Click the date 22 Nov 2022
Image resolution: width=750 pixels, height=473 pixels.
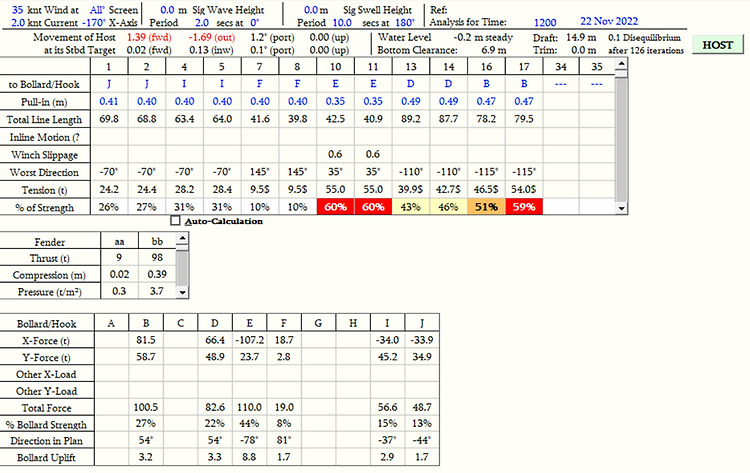[x=609, y=22]
